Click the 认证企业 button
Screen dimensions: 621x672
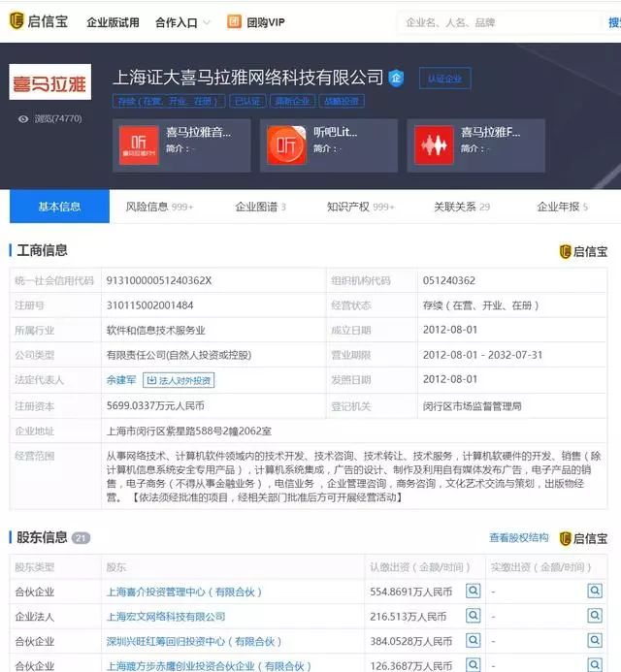point(444,79)
